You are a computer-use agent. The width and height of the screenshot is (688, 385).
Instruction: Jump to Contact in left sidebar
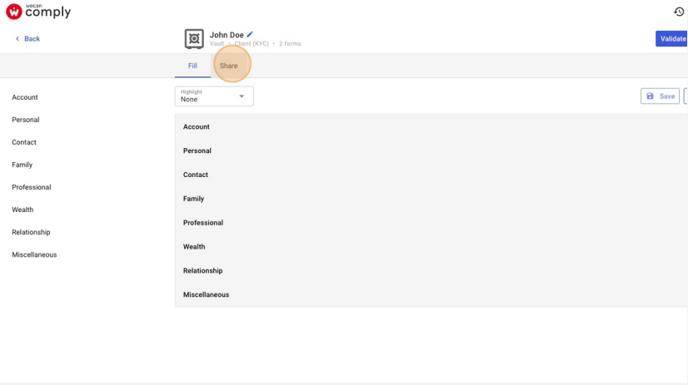point(24,142)
